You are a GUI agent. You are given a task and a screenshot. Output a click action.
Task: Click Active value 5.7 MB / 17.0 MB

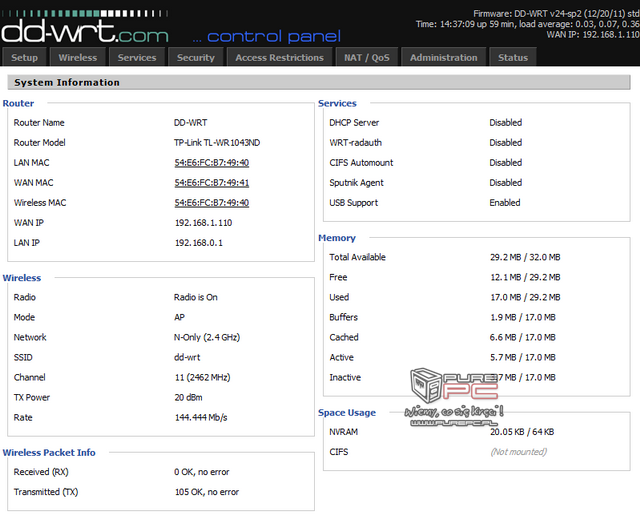click(x=523, y=357)
